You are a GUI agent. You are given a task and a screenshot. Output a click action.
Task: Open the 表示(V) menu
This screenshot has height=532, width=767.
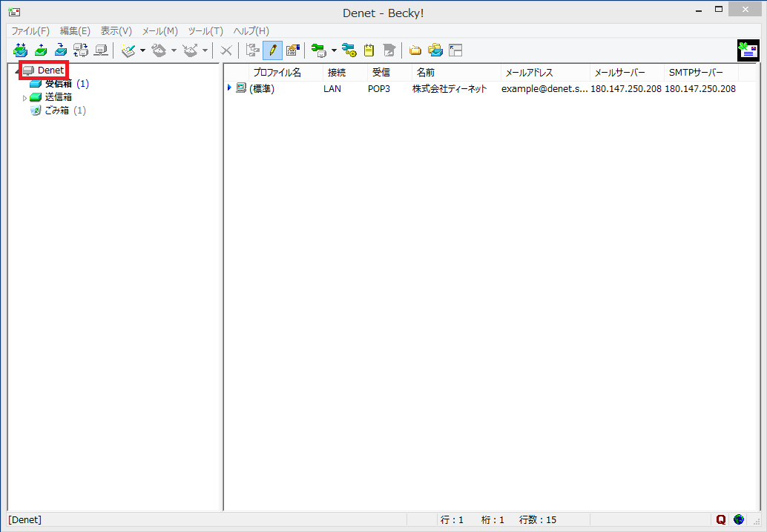tap(116, 31)
